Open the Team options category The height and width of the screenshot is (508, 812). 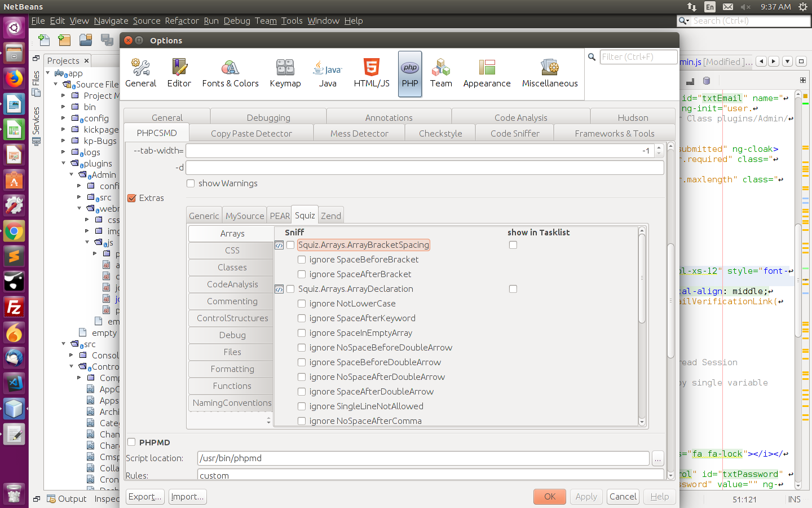click(441, 74)
